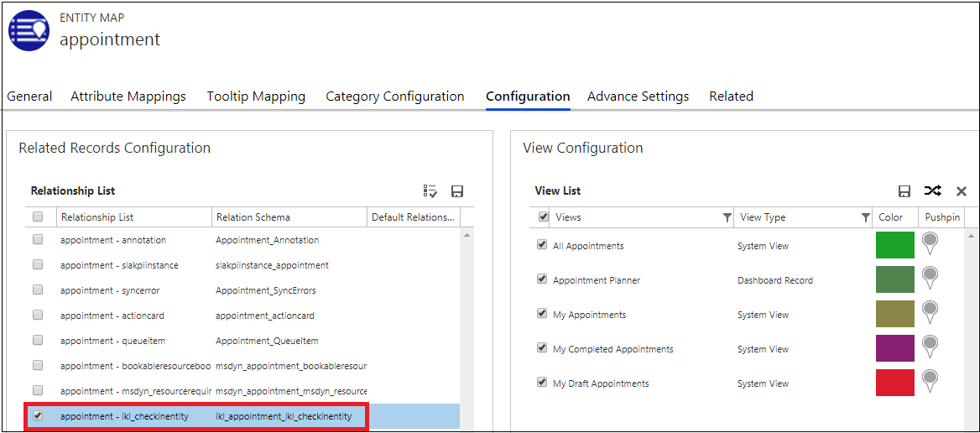Check the appointment - syncerror relationship
The image size is (980, 433).
tap(38, 290)
